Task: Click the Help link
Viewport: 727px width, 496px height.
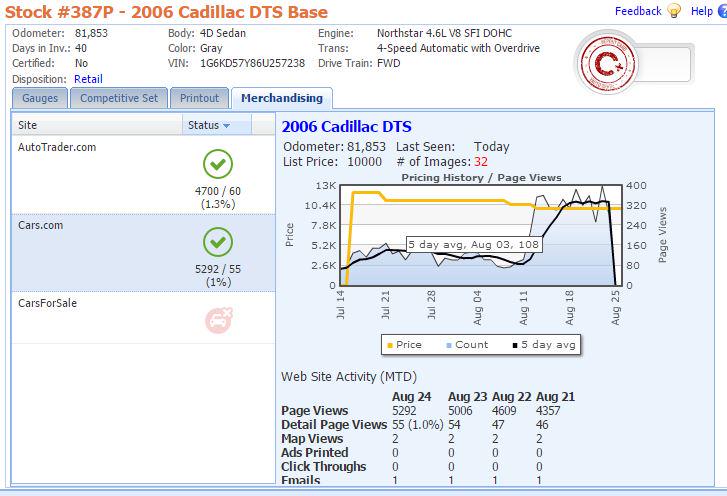Action: [701, 11]
